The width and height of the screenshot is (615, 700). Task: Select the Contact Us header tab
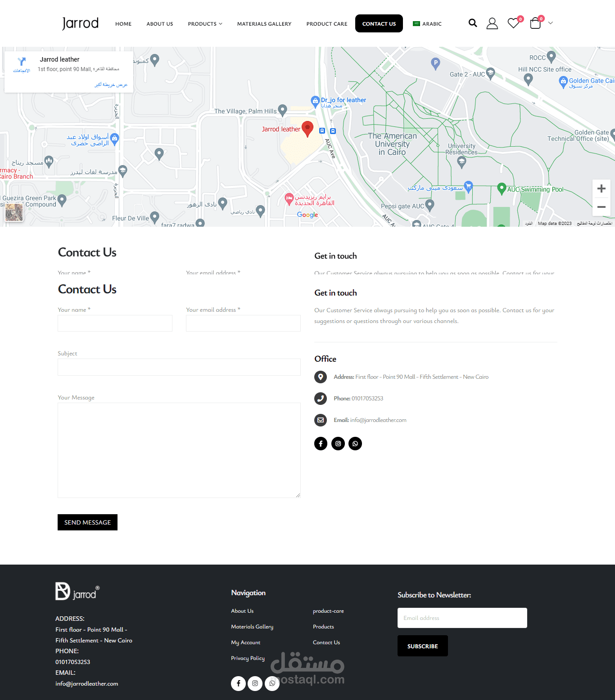(379, 23)
